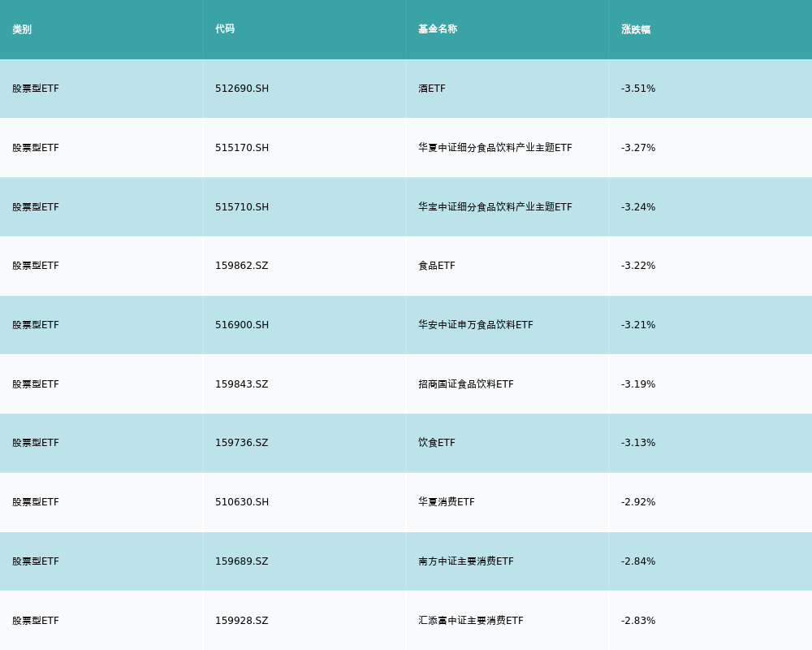
Task: Open 华安中证申万食品饮料ETF
Action: [x=475, y=325]
